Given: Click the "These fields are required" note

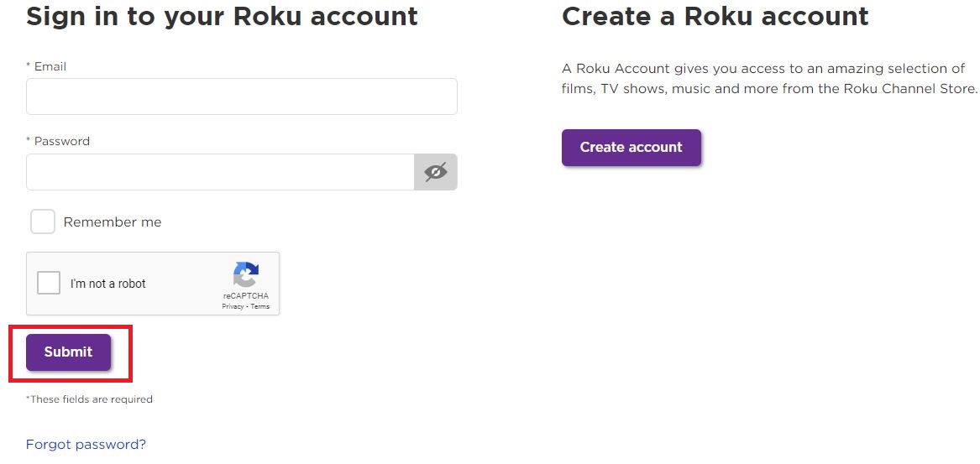Looking at the screenshot, I should coord(89,399).
